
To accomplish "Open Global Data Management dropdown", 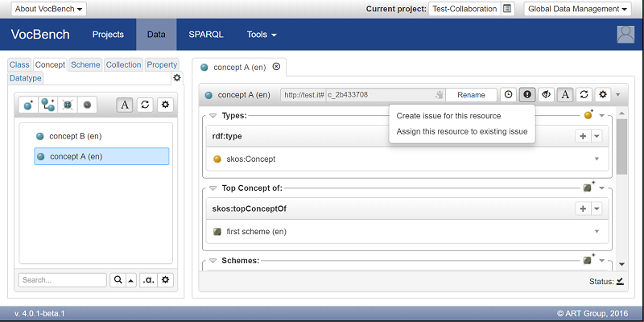I will (577, 9).
